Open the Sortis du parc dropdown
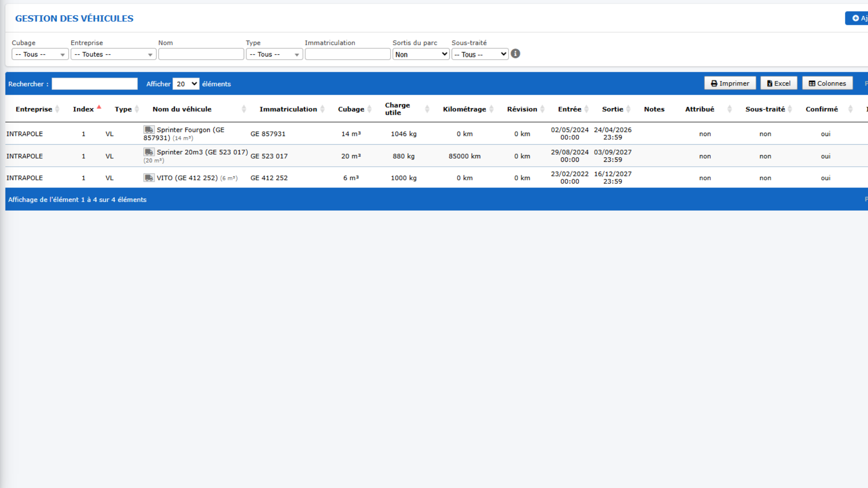Viewport: 868px width, 488px height. coord(421,54)
